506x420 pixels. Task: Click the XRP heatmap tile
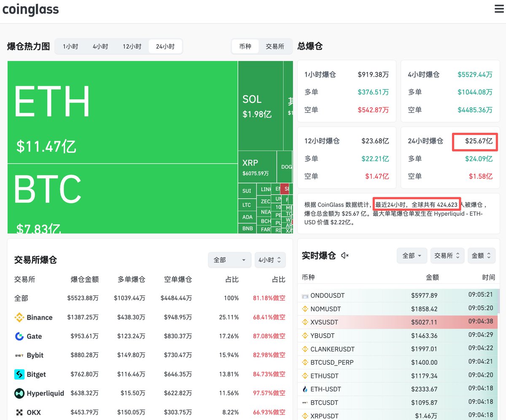[257, 167]
